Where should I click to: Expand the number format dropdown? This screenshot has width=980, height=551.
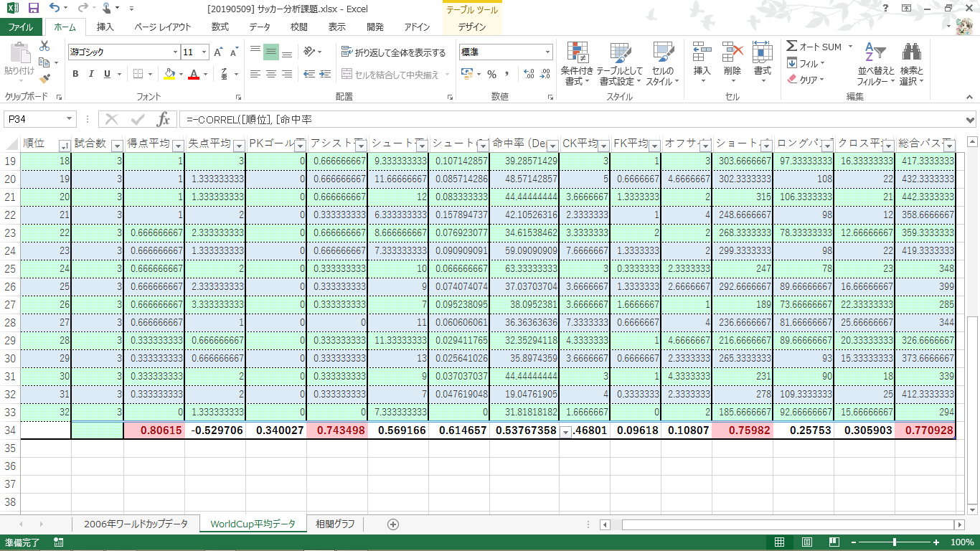(548, 52)
